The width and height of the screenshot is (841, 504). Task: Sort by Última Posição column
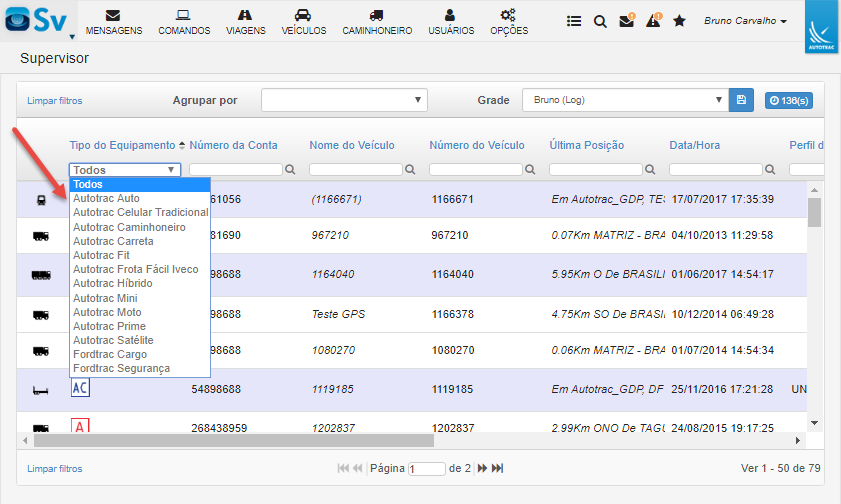587,145
